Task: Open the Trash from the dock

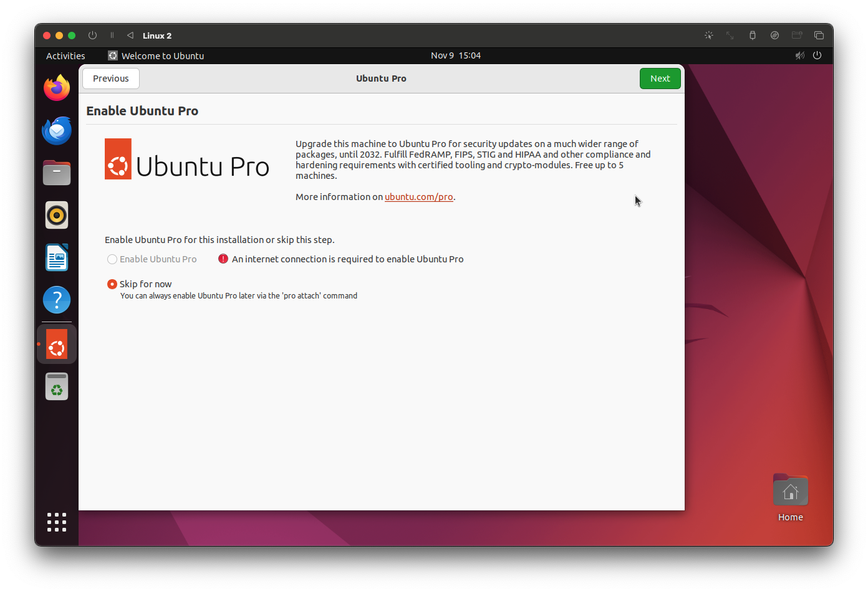Action: pos(57,386)
